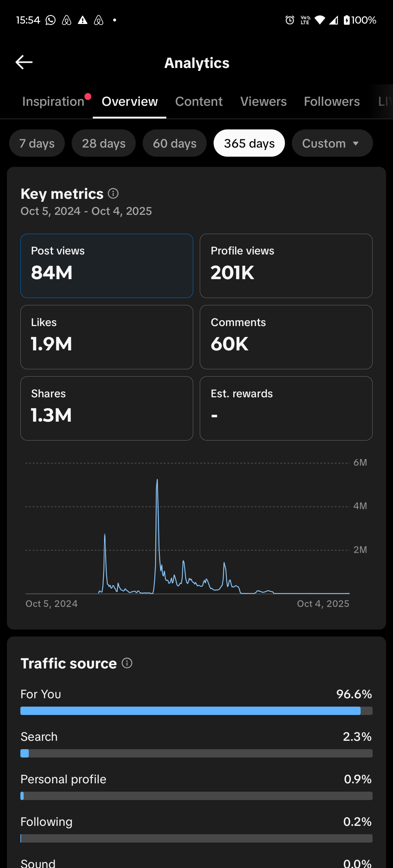The width and height of the screenshot is (393, 868).
Task: Open Traffic source info icon
Action: tap(127, 663)
